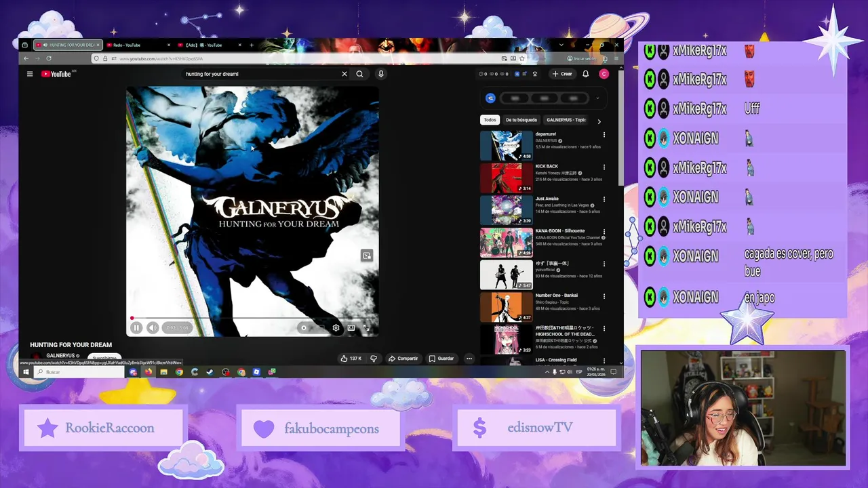Select the GALNERYUS - Topic chip
This screenshot has height=488, width=868.
point(566,120)
